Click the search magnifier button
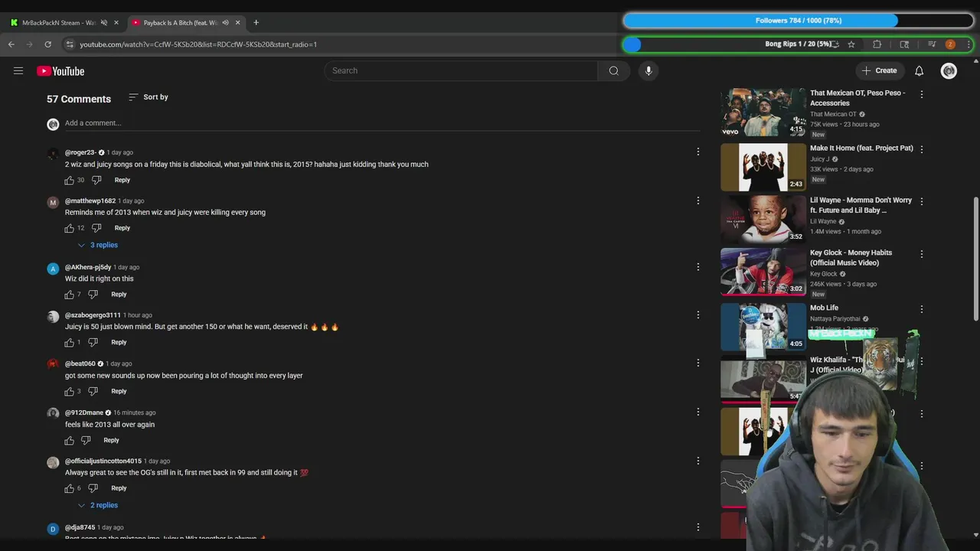 click(x=613, y=70)
